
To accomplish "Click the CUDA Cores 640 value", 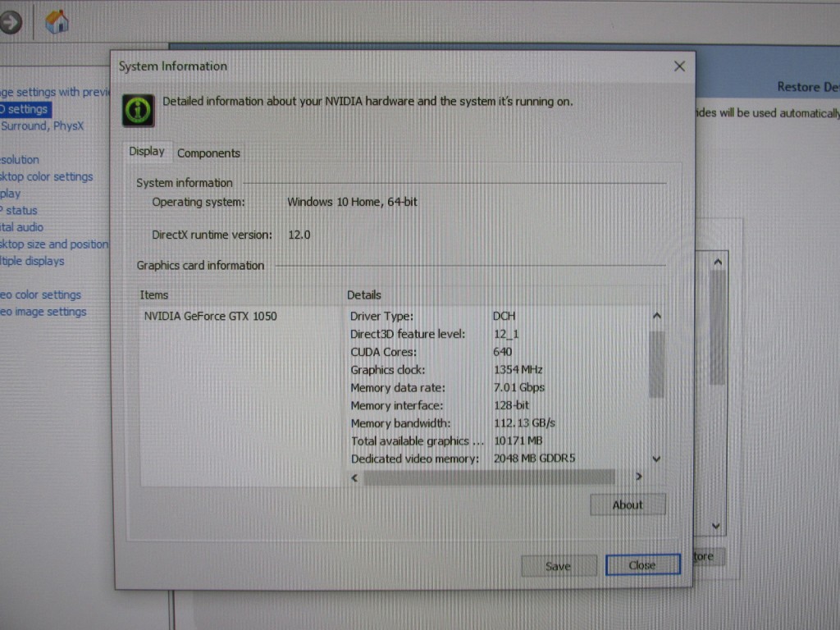I will pyautogui.click(x=503, y=352).
